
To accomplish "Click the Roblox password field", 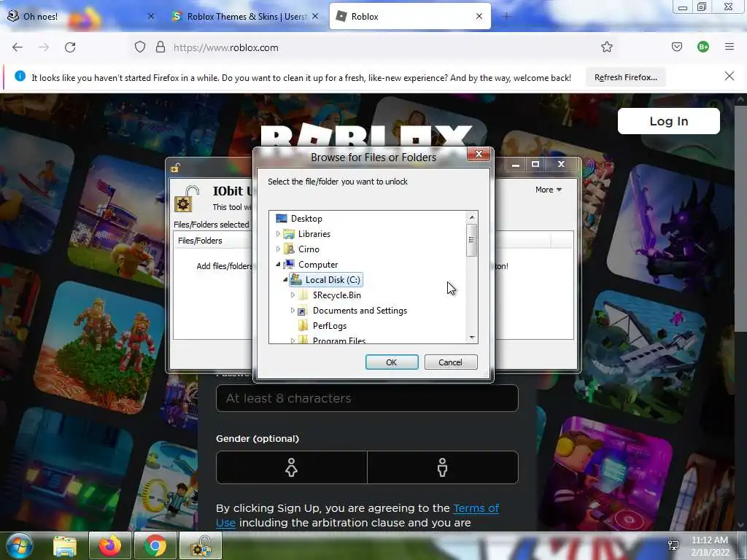I will click(x=367, y=398).
